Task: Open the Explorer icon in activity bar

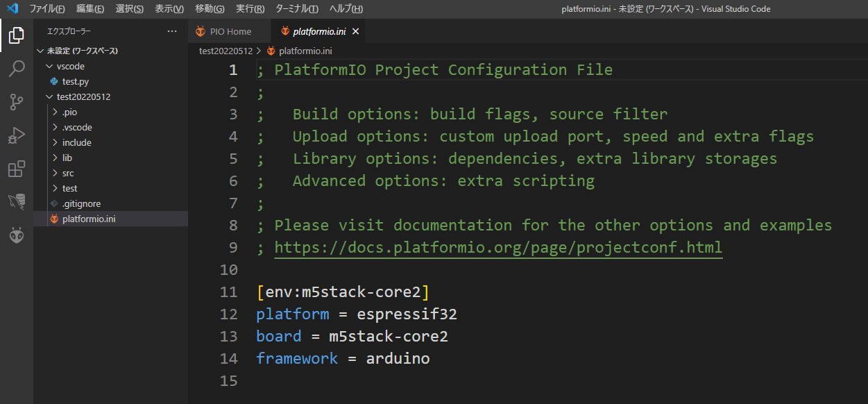Action: click(x=17, y=35)
